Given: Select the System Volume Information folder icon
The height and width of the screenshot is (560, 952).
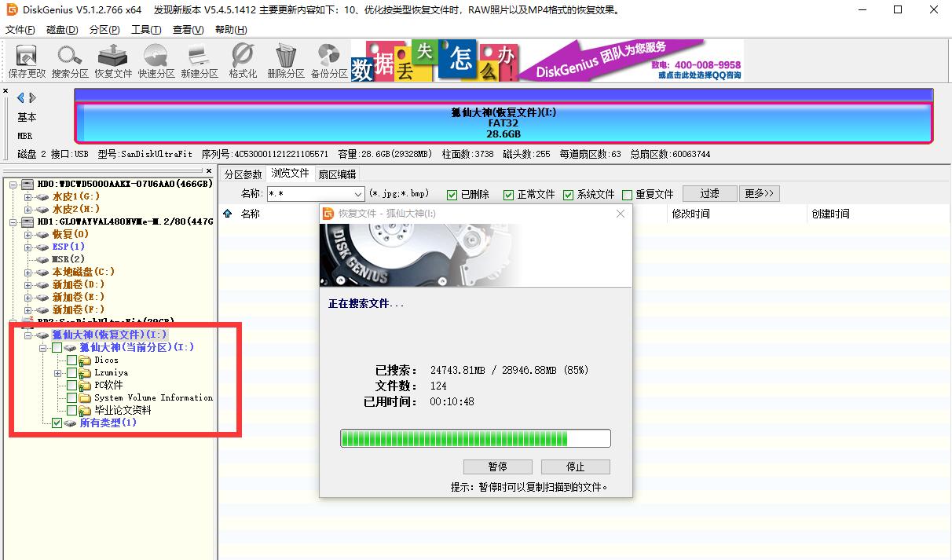Looking at the screenshot, I should point(85,398).
